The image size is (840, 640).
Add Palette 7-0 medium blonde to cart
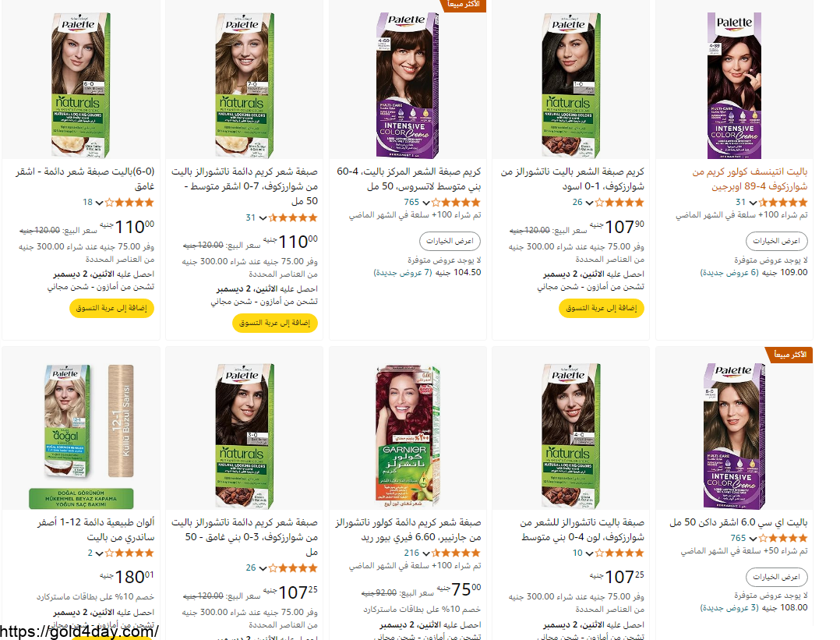tap(275, 323)
